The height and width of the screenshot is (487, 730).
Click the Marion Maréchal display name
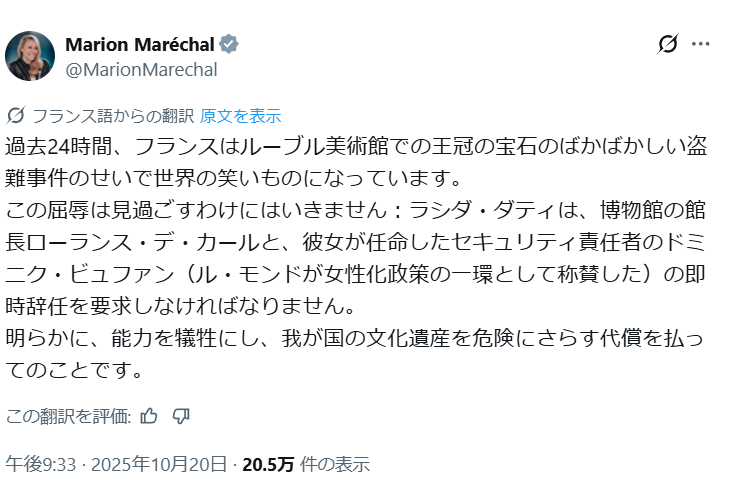point(142,45)
